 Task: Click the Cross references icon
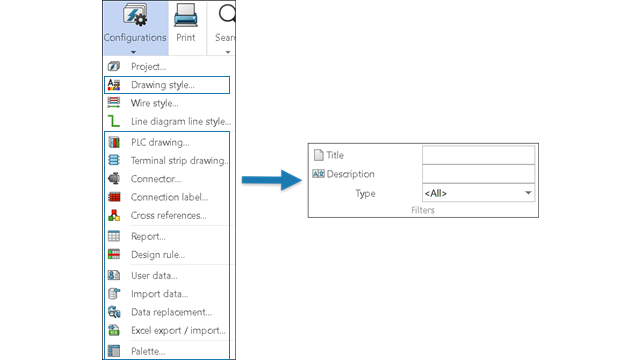[x=114, y=215]
